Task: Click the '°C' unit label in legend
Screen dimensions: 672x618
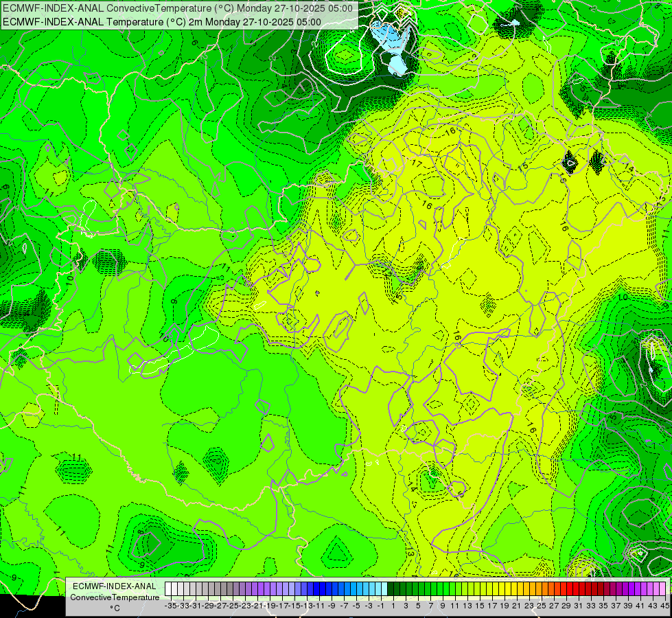Action: 115,608
